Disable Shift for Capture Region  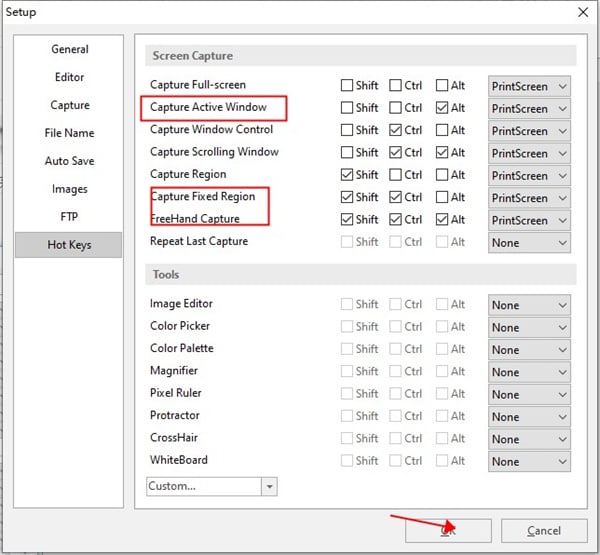[x=347, y=175]
